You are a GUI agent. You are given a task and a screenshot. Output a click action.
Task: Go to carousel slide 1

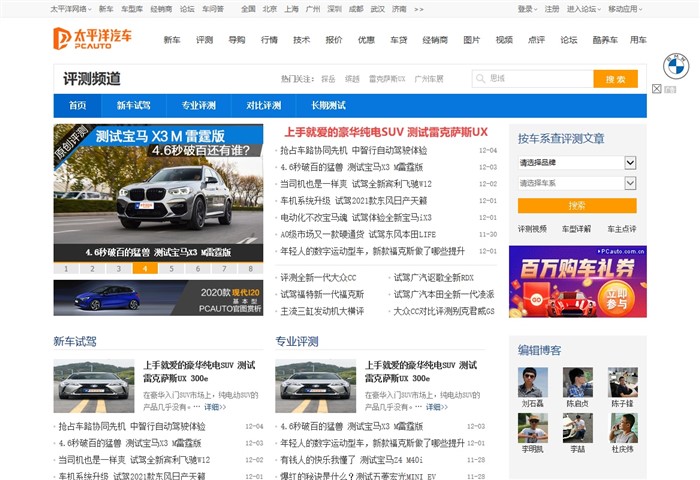point(66,268)
